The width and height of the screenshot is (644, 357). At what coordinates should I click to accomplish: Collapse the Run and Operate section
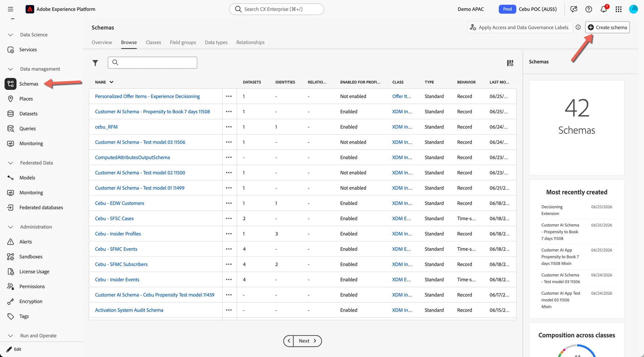(x=10, y=336)
